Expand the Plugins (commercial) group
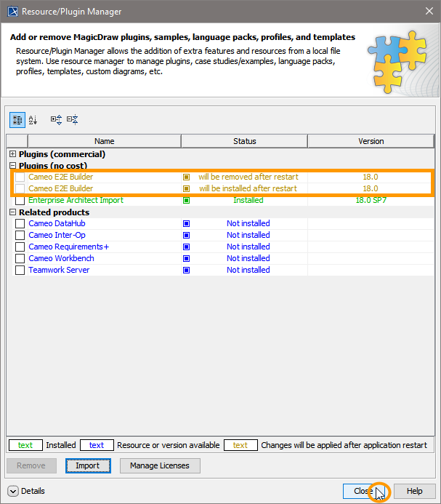This screenshot has height=504, width=441. pyautogui.click(x=12, y=154)
